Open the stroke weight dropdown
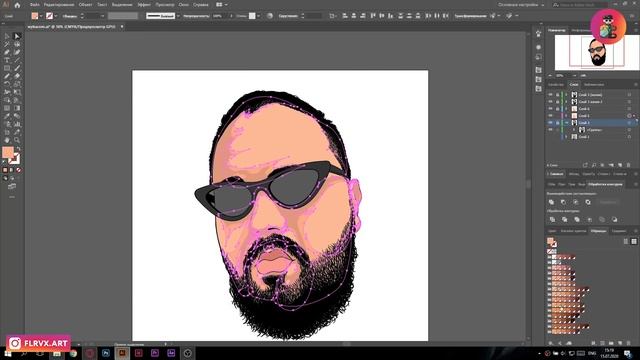The width and height of the screenshot is (640, 360). tap(103, 16)
